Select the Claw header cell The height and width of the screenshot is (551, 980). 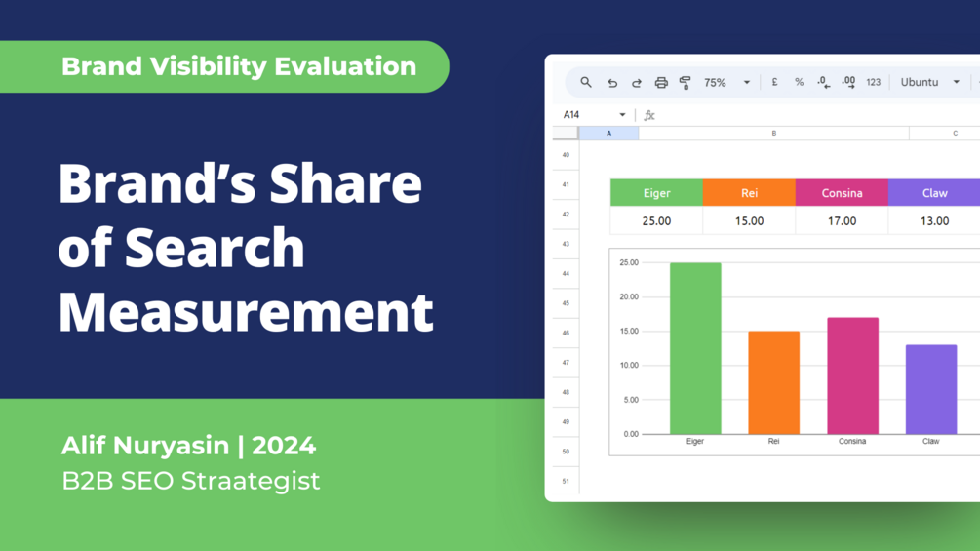pos(934,192)
